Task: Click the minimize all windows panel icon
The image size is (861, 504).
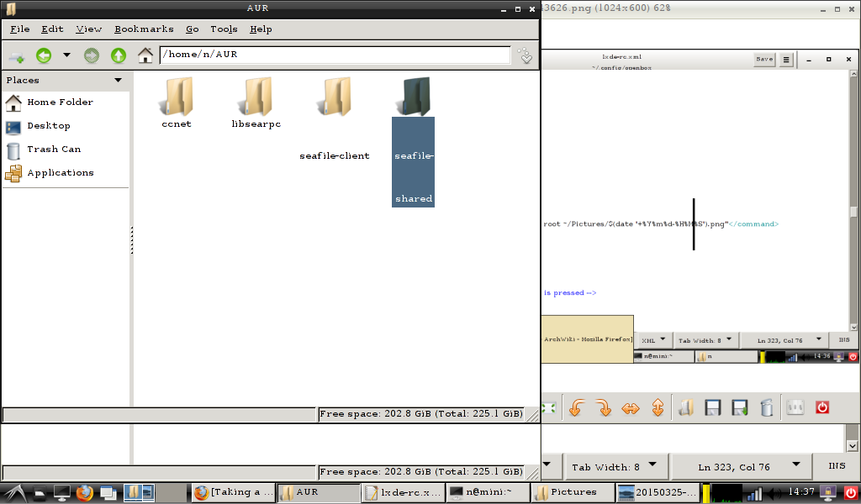Action: (108, 494)
